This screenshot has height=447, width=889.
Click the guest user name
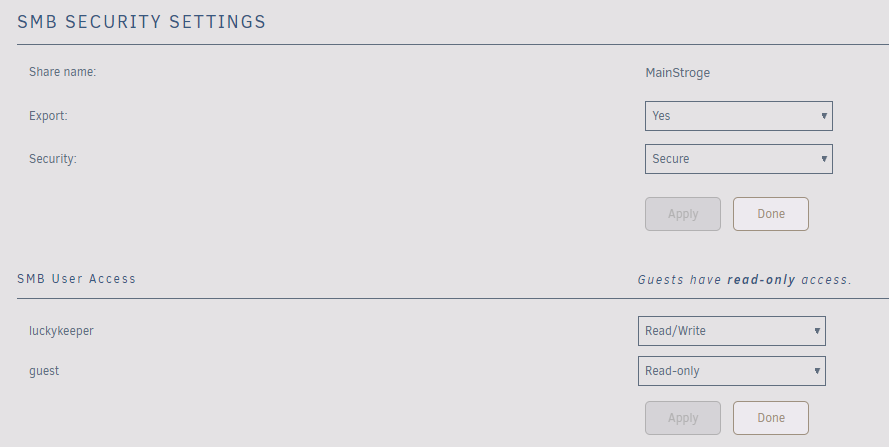pyautogui.click(x=44, y=371)
